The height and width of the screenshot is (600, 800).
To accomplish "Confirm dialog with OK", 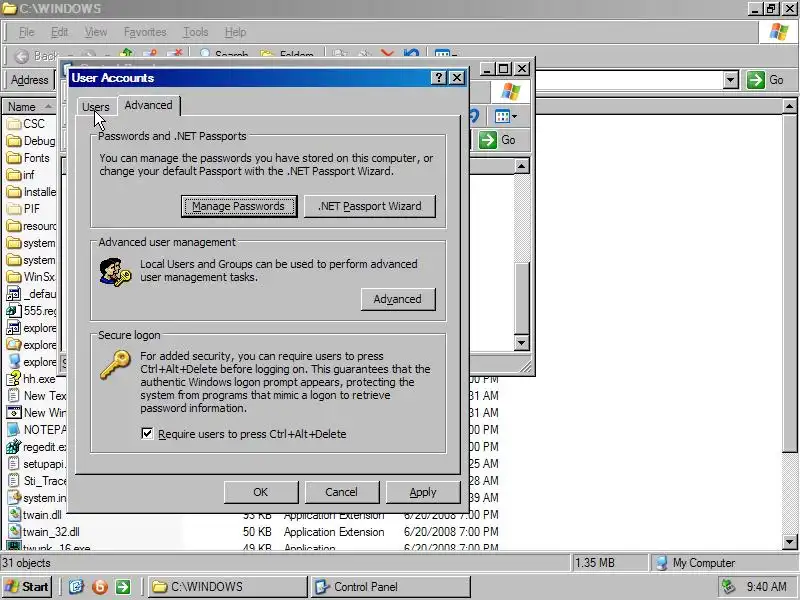I will point(261,492).
